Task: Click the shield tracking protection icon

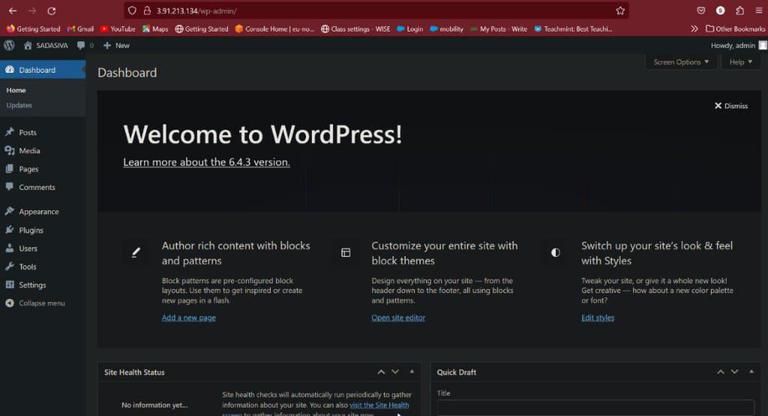Action: click(x=132, y=10)
